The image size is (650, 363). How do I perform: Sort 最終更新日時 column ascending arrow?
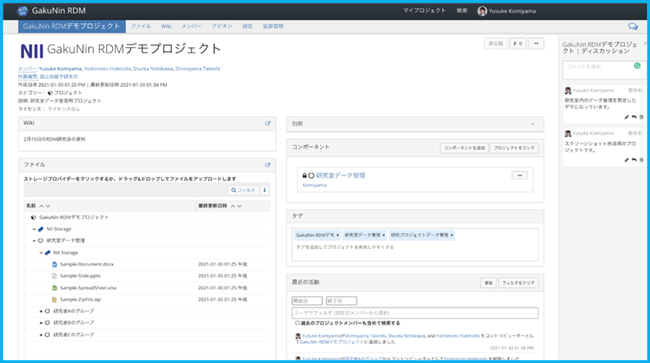click(233, 206)
